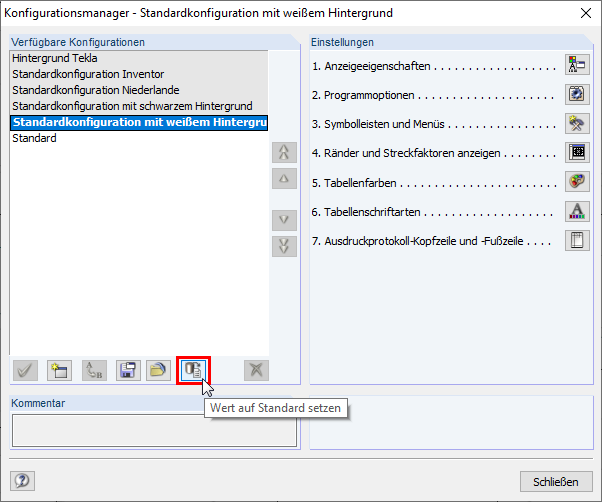This screenshot has width=602, height=502.
Task: Click into the Kommentar text field
Action: (154, 430)
